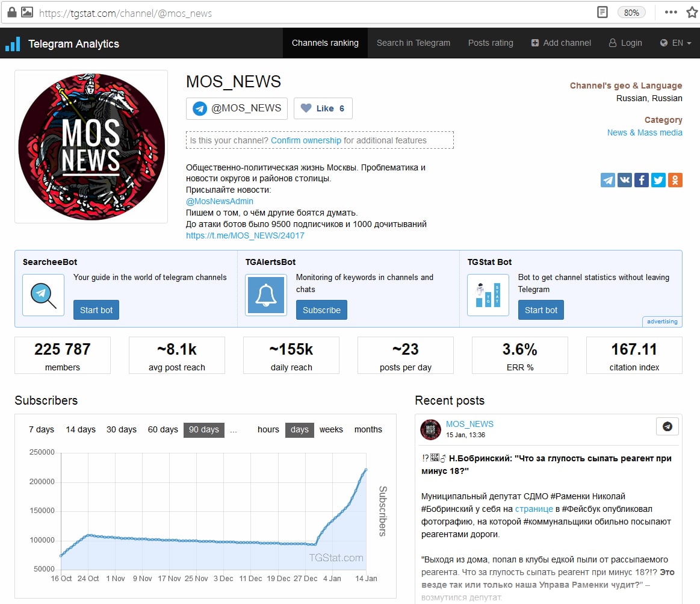Screen dimensions: 700x604
Task: Share channel via Telegram share icon
Action: tap(607, 180)
